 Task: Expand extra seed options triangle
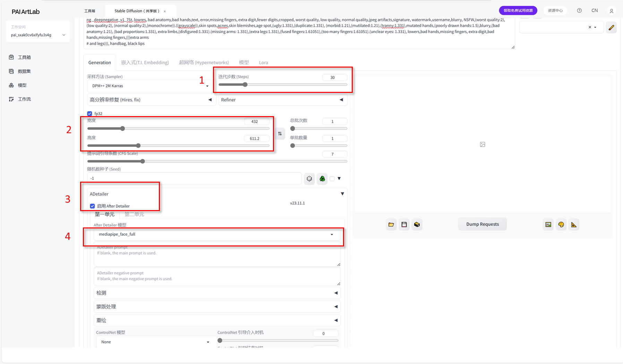339,179
